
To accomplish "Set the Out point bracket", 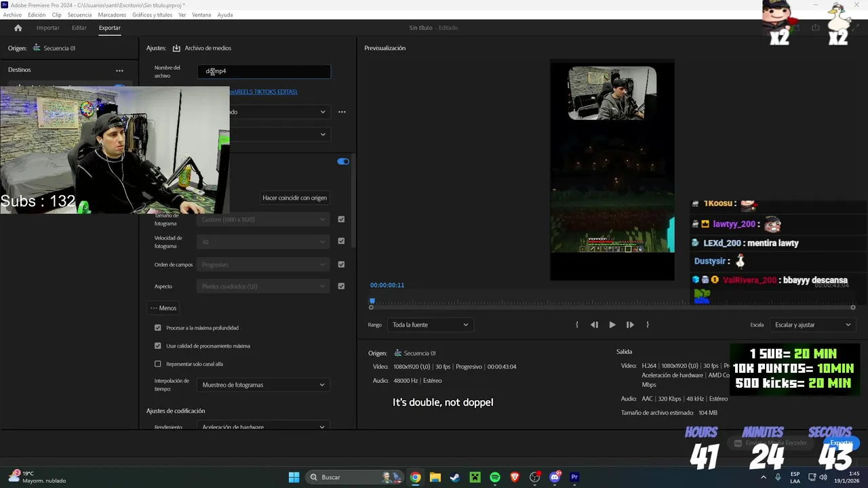I will pyautogui.click(x=648, y=325).
